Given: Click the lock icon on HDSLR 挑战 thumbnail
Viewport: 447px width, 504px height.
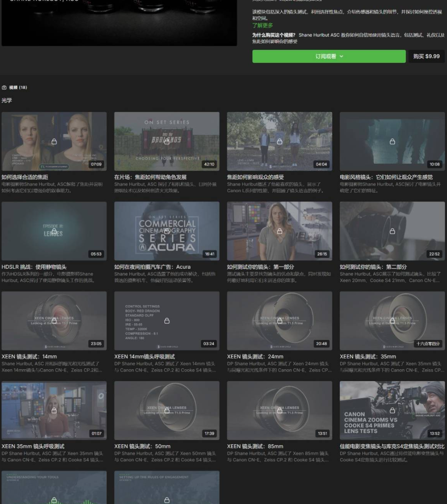Looking at the screenshot, I should [54, 231].
